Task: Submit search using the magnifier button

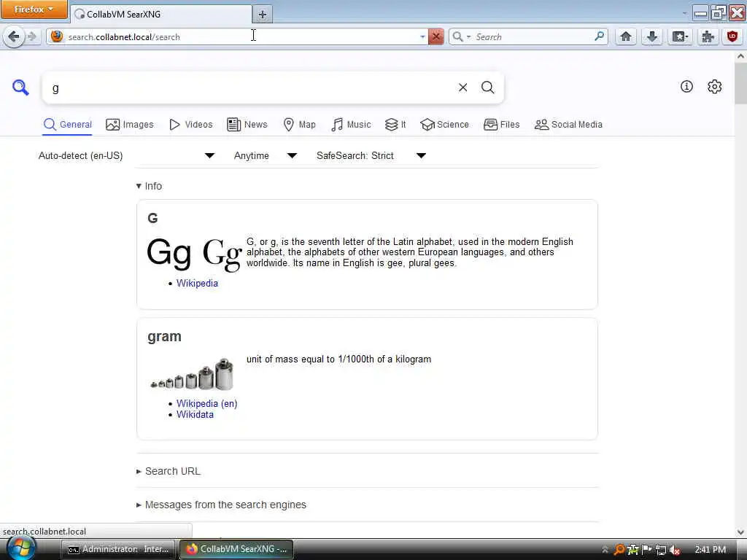Action: [x=487, y=87]
